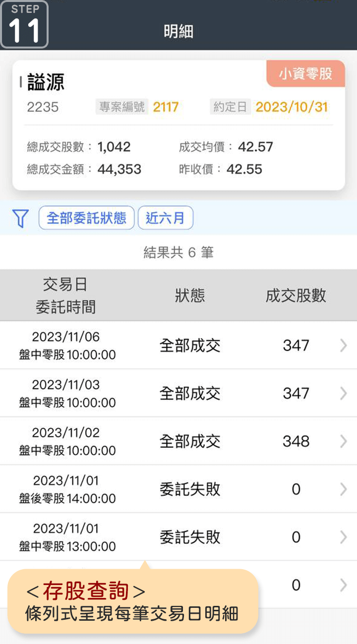This screenshot has width=357, height=644.
Task: Click the 小資零股 tag badge
Action: point(305,74)
